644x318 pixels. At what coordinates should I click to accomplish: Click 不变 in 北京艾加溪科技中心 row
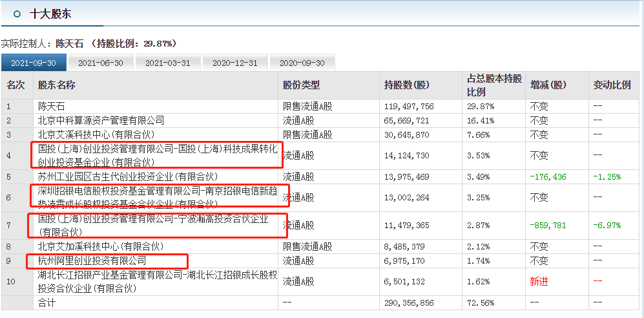click(539, 246)
